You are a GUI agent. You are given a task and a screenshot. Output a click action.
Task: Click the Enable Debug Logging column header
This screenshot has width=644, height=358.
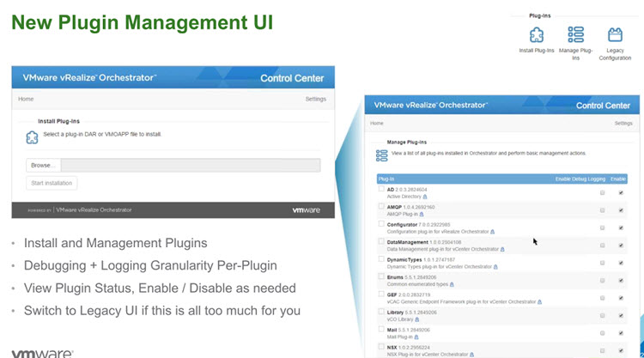point(580,179)
